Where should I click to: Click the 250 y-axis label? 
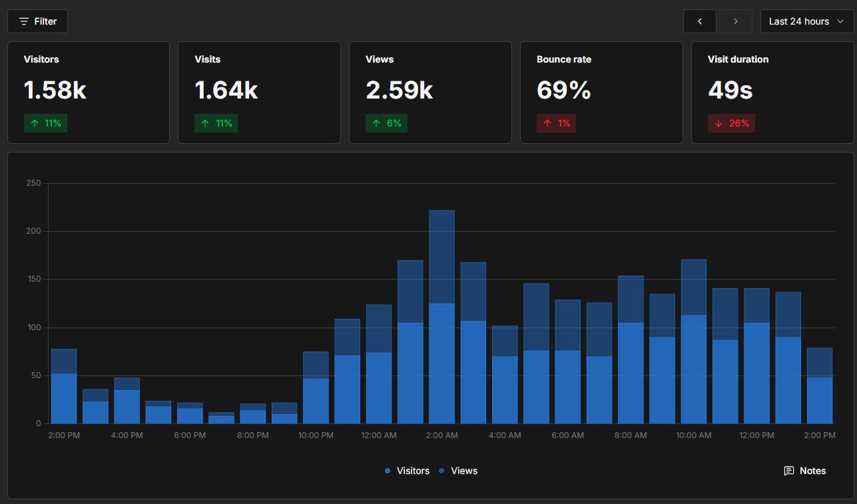click(33, 183)
